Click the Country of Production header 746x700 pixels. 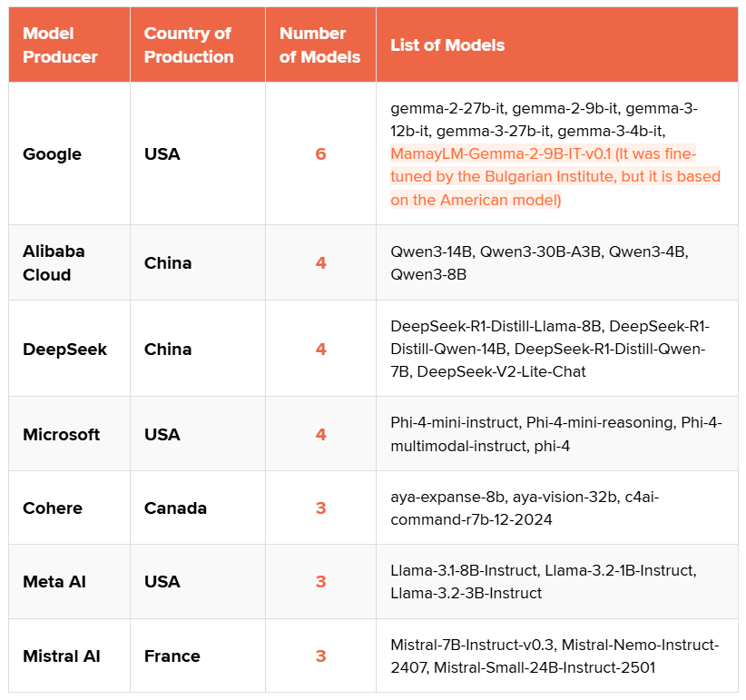click(189, 44)
